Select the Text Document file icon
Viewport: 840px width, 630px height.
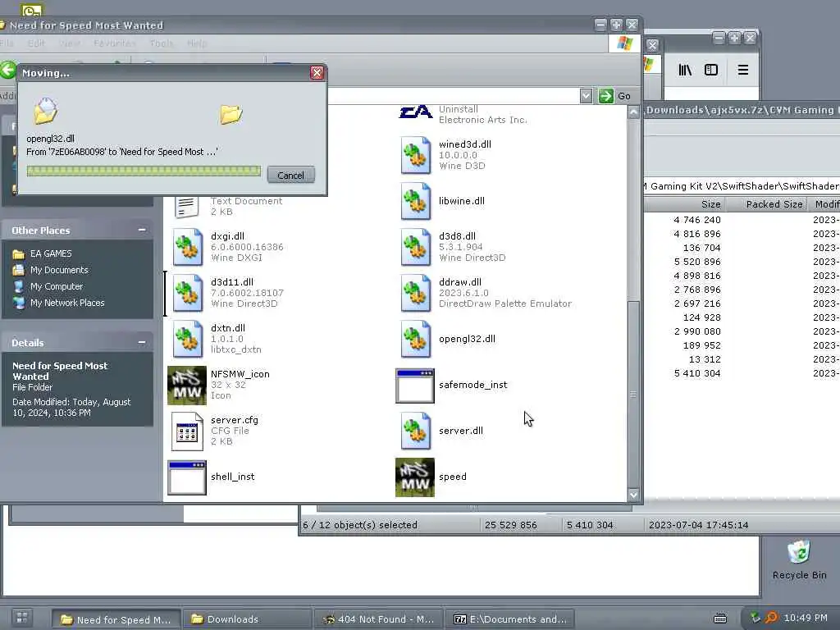tap(187, 207)
